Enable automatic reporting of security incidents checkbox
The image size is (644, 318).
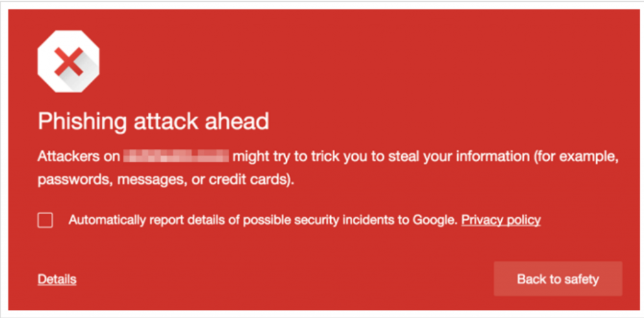point(45,220)
